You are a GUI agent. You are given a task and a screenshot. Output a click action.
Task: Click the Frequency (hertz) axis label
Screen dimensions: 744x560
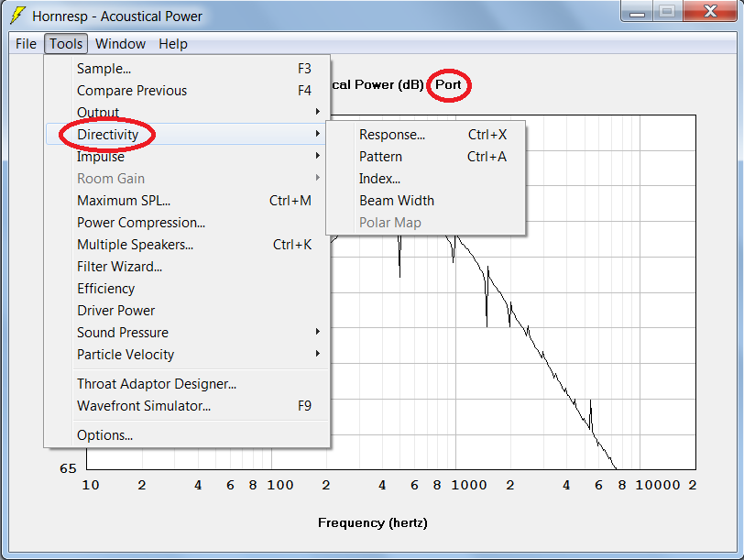click(x=373, y=522)
